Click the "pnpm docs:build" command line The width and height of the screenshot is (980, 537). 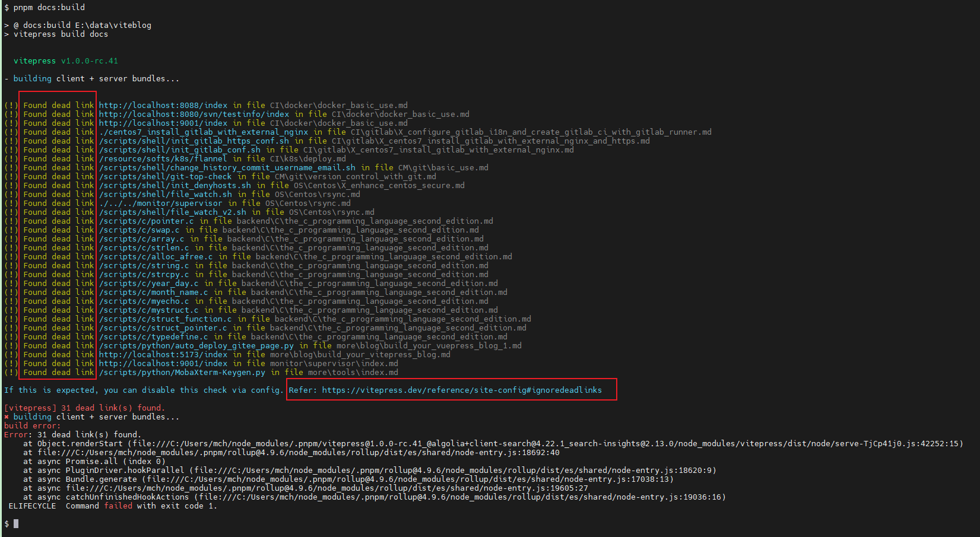coord(49,7)
